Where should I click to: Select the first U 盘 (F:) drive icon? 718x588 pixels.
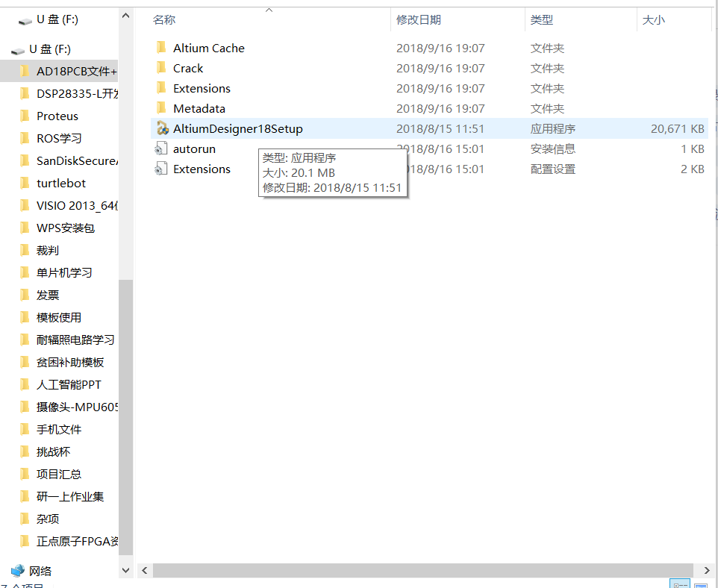(25, 21)
